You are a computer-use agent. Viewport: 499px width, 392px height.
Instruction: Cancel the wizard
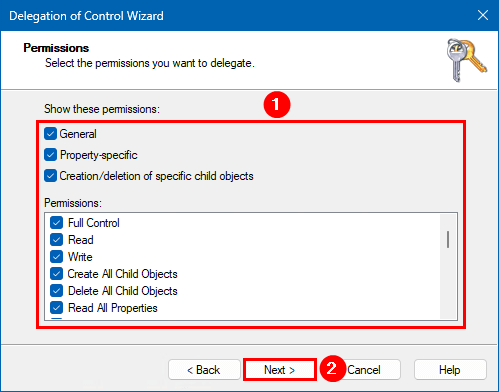[x=364, y=370]
